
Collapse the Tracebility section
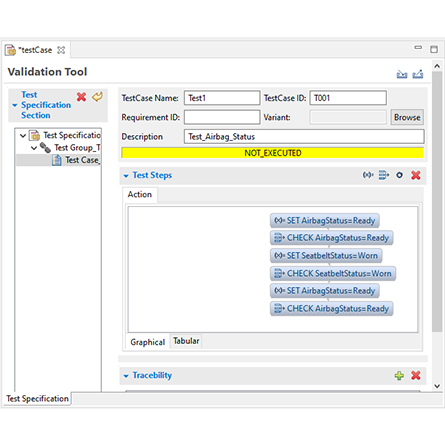[126, 376]
